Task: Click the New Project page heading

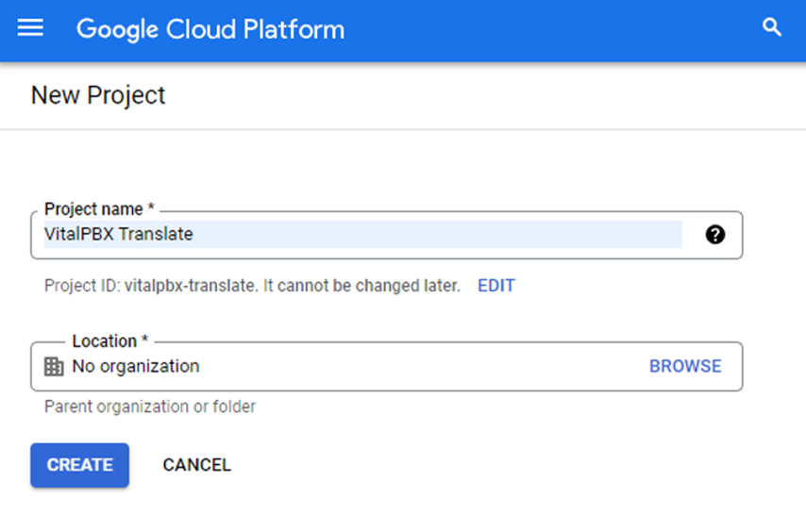Action: pos(98,95)
